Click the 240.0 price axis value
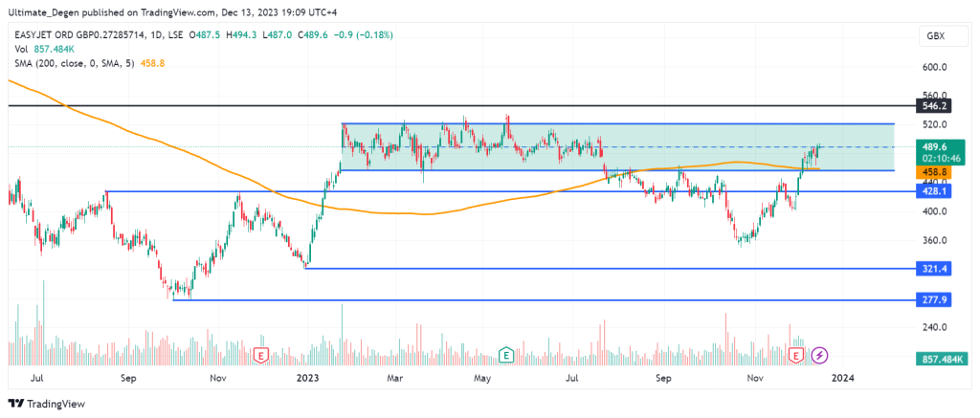This screenshot has width=980, height=418. click(932, 327)
